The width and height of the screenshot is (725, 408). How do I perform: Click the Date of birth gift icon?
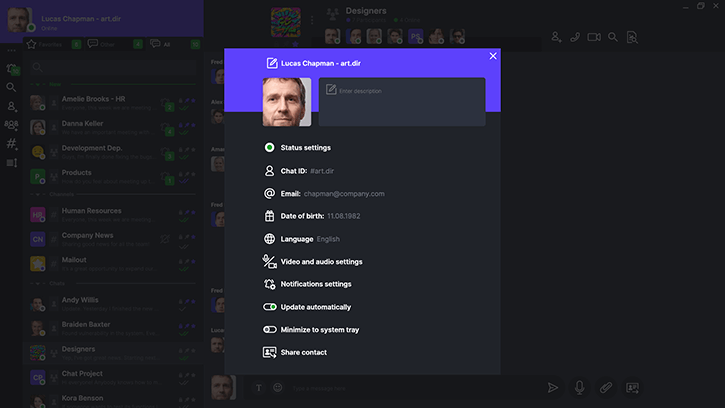pos(269,216)
